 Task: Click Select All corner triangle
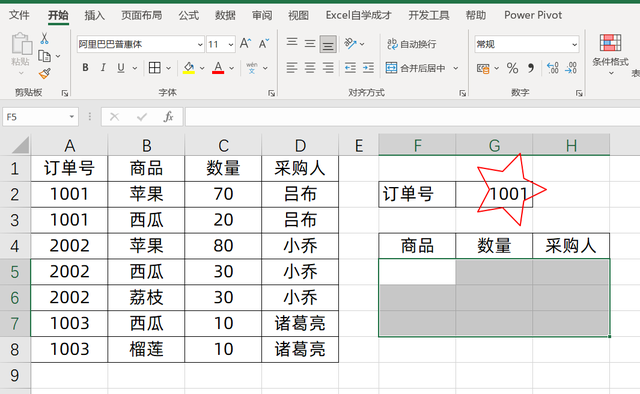click(x=20, y=145)
